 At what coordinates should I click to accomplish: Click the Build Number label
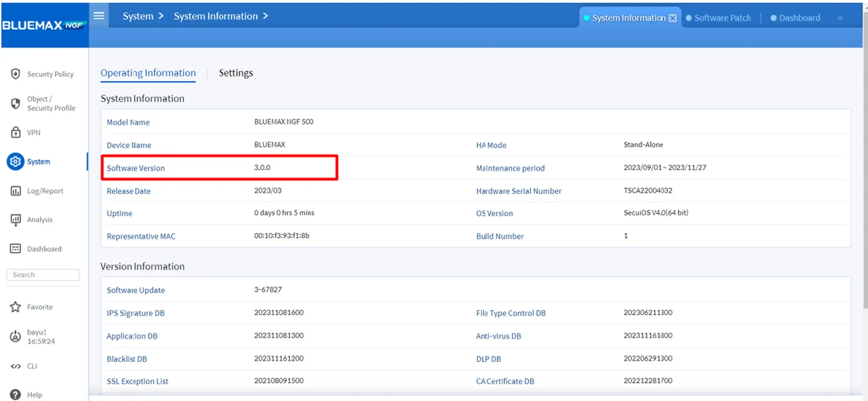[x=500, y=236]
